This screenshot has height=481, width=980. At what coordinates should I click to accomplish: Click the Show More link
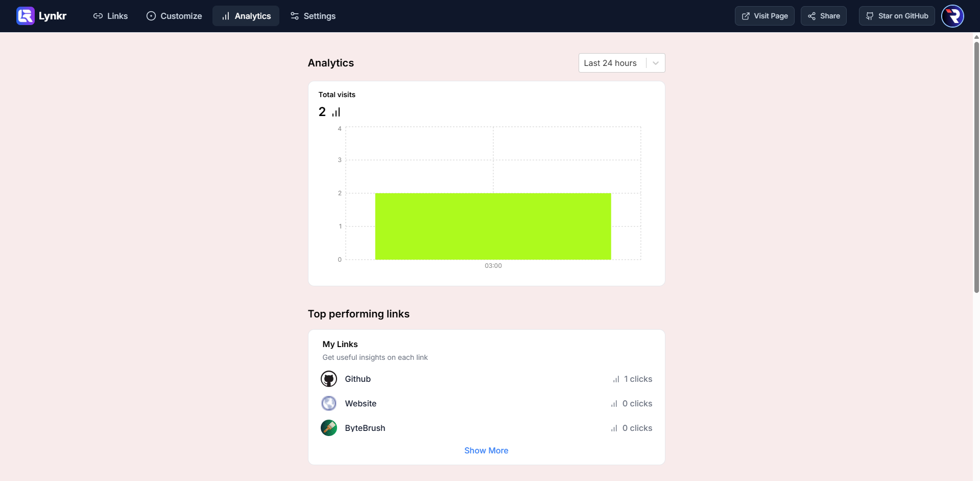click(x=486, y=450)
